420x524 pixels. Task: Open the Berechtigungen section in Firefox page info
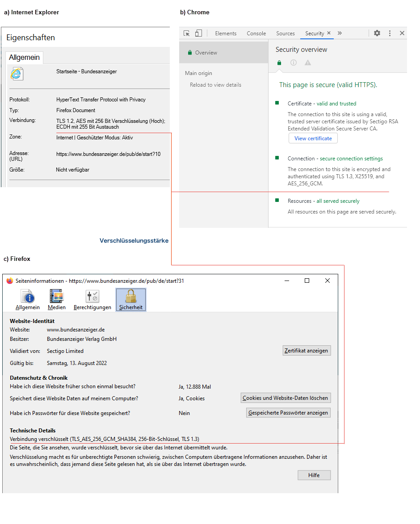(x=92, y=299)
